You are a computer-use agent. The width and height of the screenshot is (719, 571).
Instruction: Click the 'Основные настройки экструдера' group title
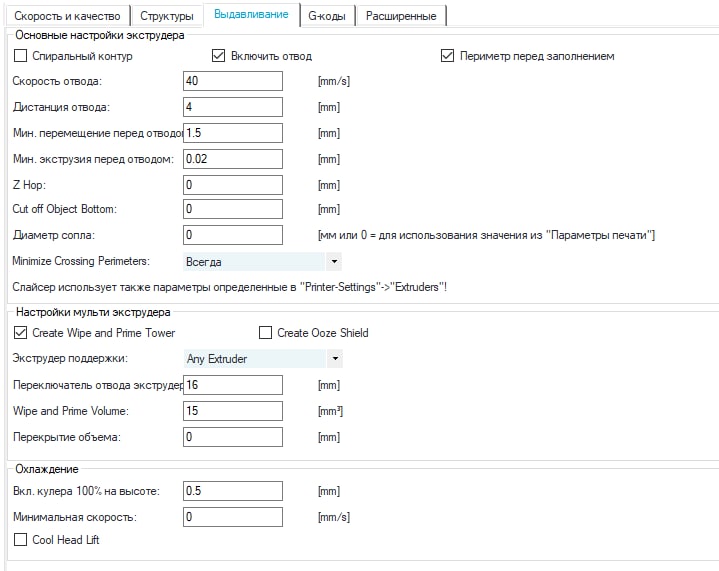point(100,35)
